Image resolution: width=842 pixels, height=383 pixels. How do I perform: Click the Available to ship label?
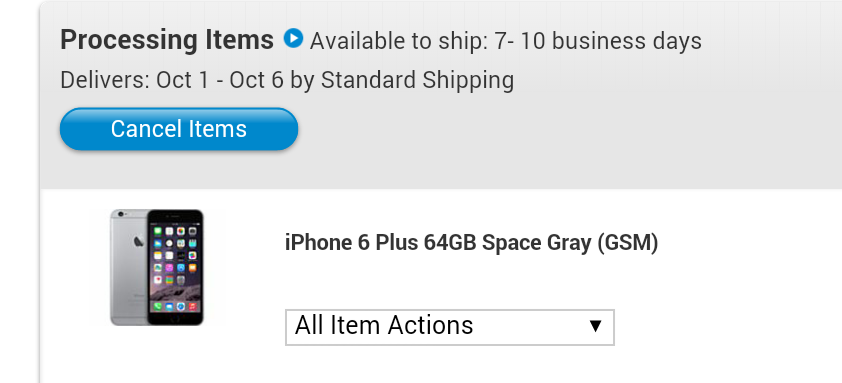click(x=398, y=41)
